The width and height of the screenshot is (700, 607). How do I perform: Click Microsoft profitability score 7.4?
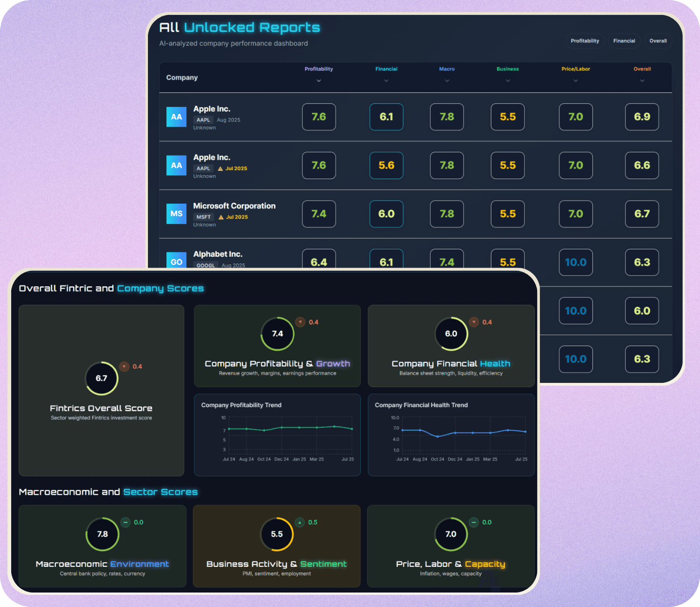point(319,214)
